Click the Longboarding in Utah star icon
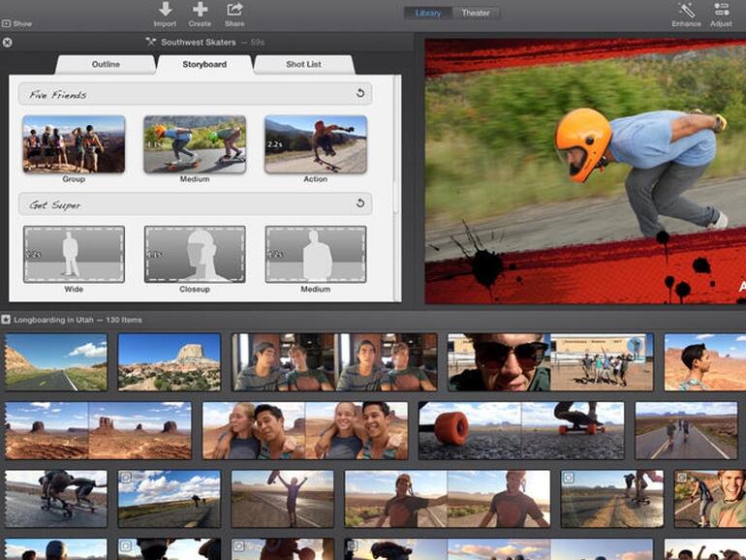746x560 pixels. pyautogui.click(x=6, y=320)
